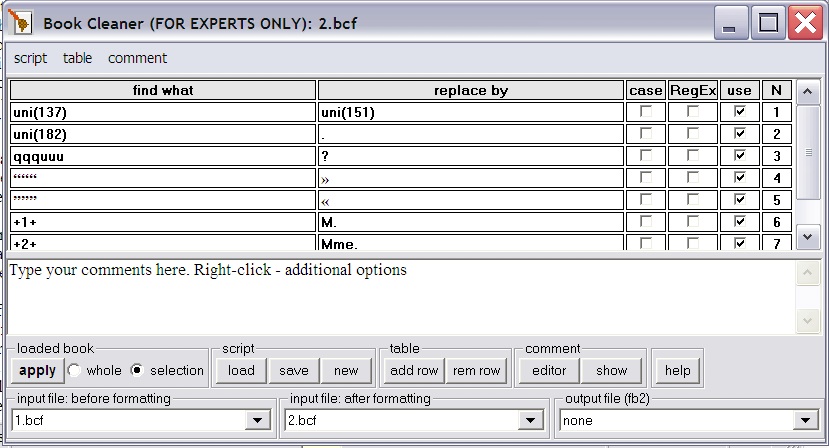Enable case checkbox for uni(137) row
Viewport: 829px width, 448px height.
[x=646, y=112]
